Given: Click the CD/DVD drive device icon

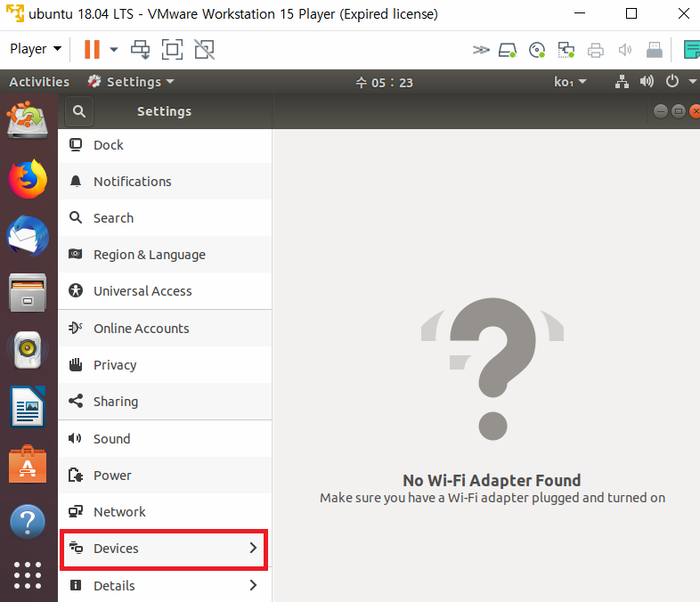Looking at the screenshot, I should [x=537, y=50].
